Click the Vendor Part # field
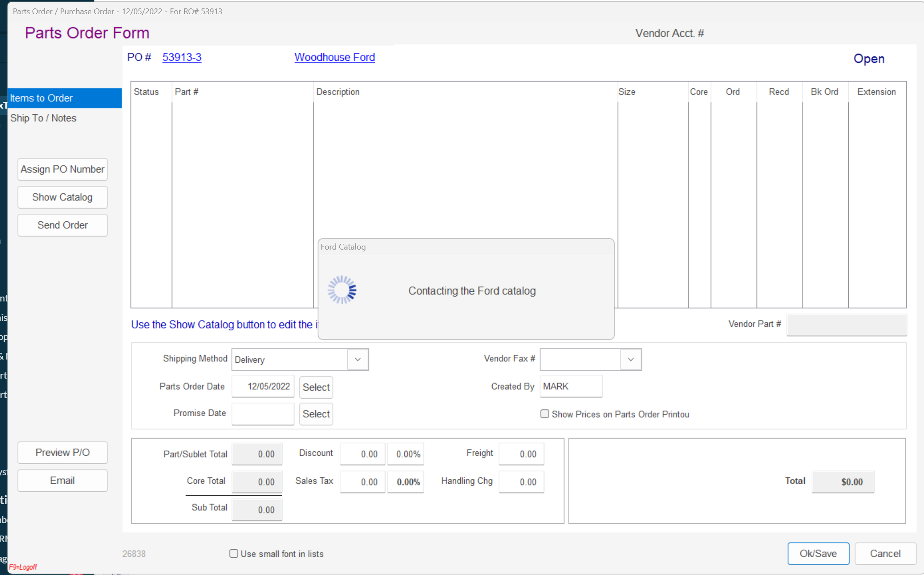The width and height of the screenshot is (924, 575). [846, 325]
